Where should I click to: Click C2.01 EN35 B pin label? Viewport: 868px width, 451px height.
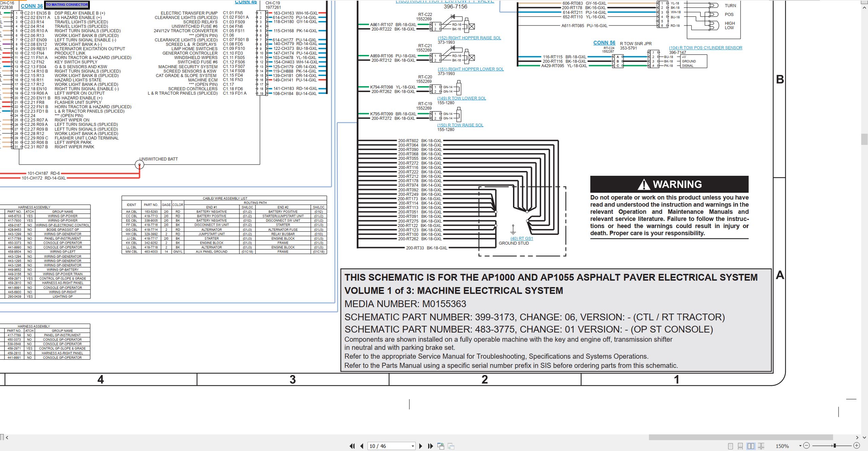click(37, 13)
